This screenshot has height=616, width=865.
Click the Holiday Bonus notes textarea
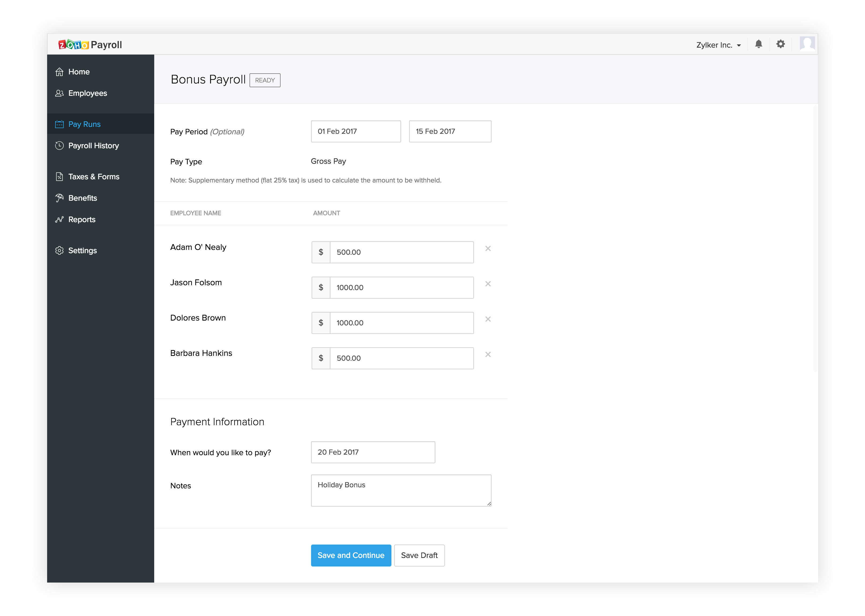[x=401, y=490]
